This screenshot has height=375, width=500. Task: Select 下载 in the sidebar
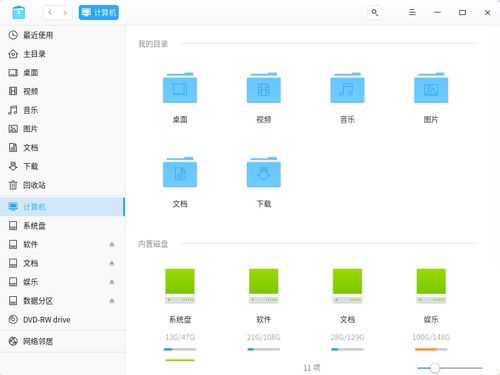[62, 166]
